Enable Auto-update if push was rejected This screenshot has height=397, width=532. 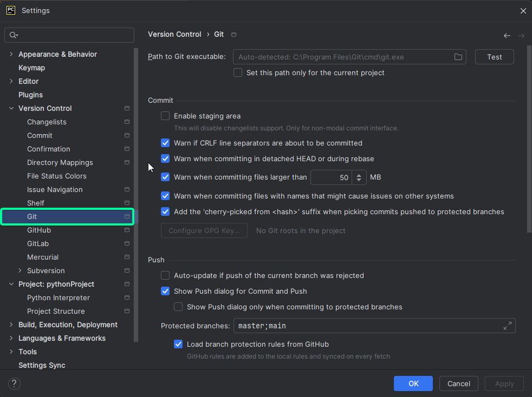coord(165,275)
